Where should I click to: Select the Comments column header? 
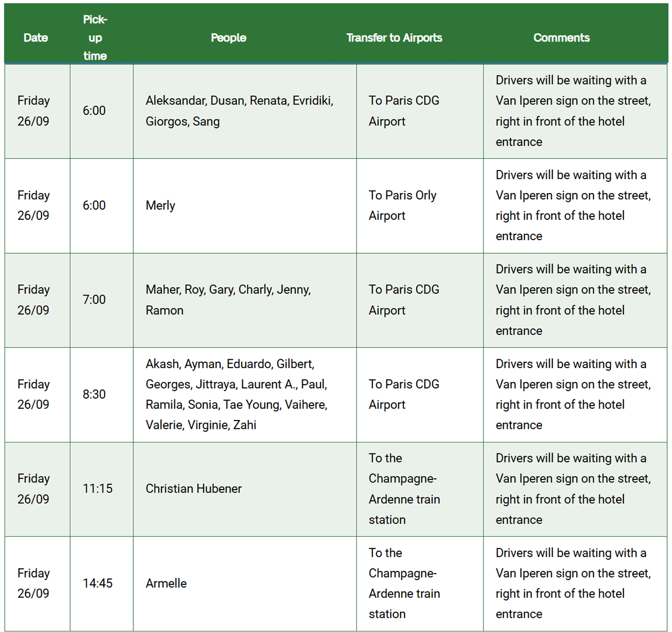561,38
